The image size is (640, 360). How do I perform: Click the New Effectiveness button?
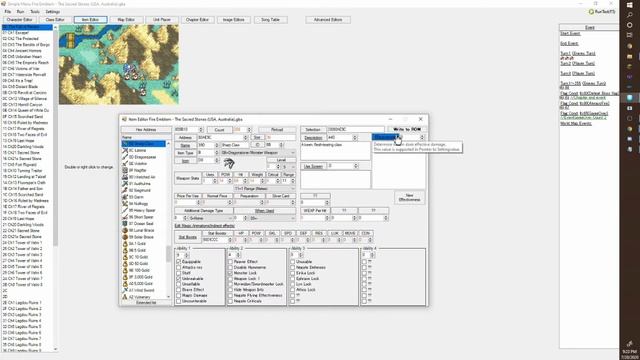coord(409,198)
